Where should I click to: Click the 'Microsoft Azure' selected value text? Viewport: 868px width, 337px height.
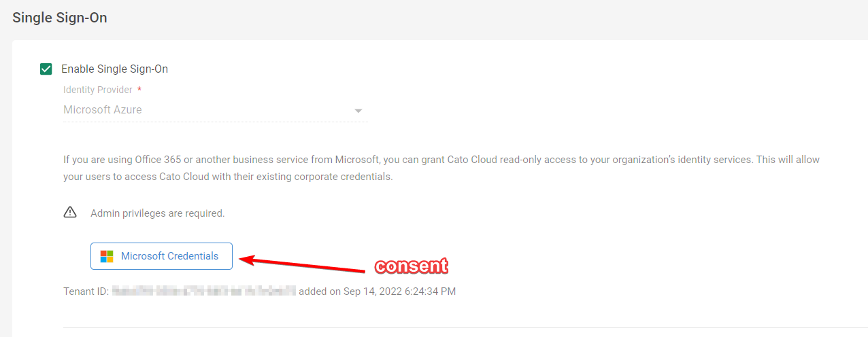pyautogui.click(x=103, y=109)
